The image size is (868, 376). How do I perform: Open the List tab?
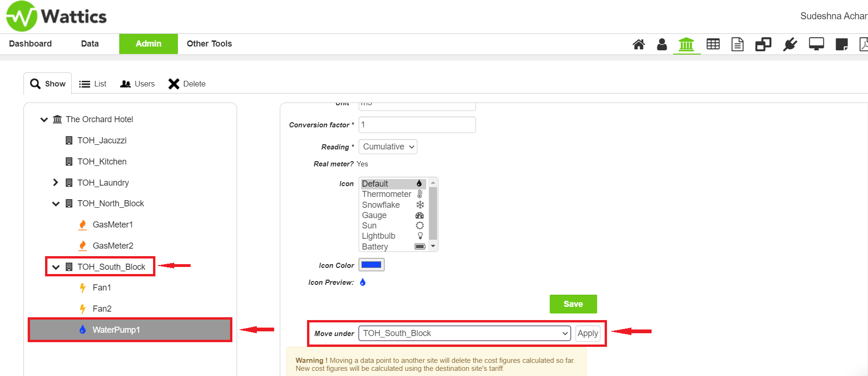pyautogui.click(x=93, y=84)
